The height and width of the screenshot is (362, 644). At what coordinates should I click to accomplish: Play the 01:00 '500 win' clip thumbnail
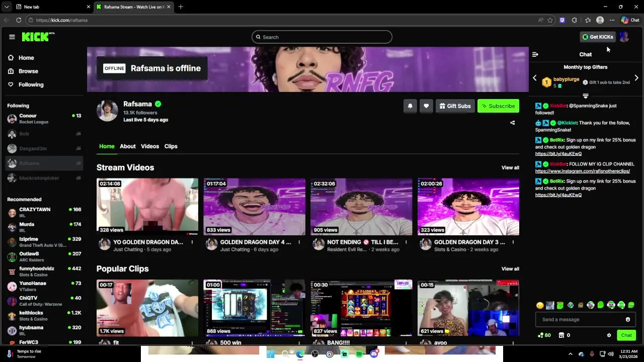255,308
